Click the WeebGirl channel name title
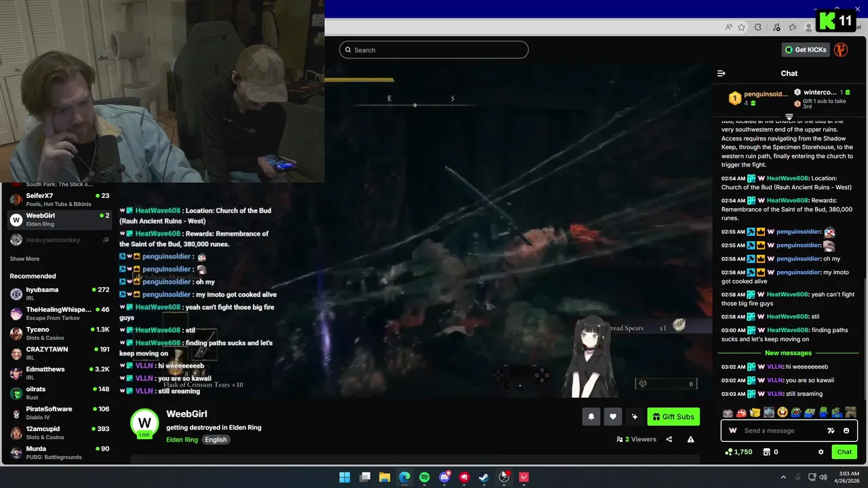 coord(186,413)
